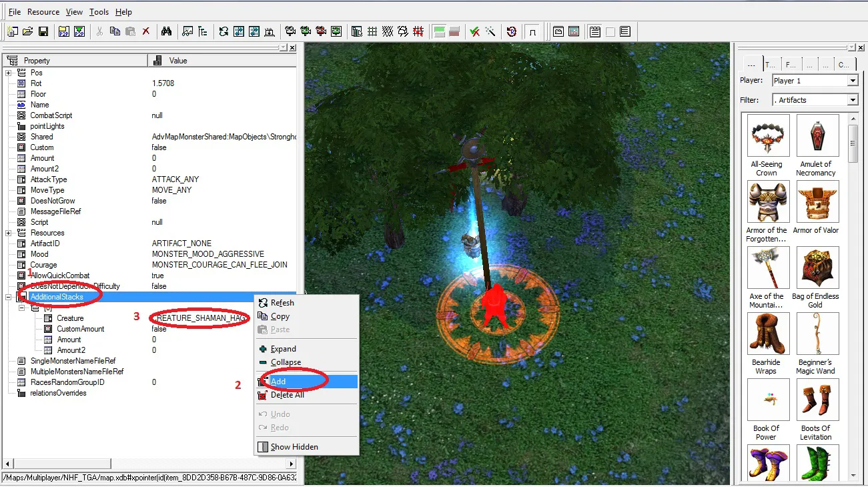Screen dimensions: 868x487
Task: Click the magic wand toolbar icon
Action: click(490, 31)
